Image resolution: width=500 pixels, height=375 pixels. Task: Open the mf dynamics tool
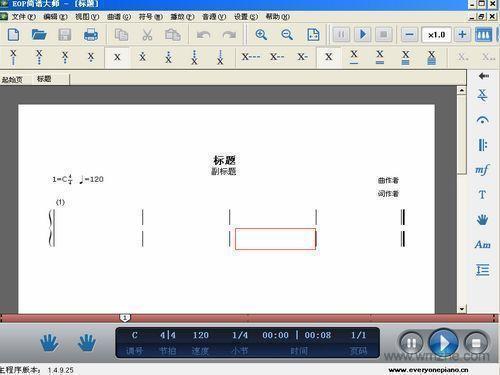(482, 170)
